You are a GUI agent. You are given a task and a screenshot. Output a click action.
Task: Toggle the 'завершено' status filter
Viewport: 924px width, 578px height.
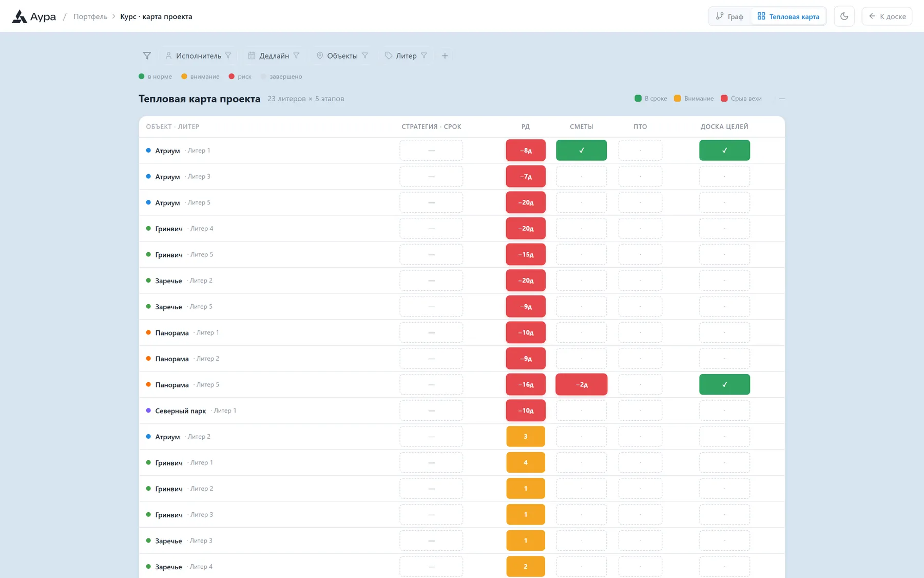click(281, 77)
